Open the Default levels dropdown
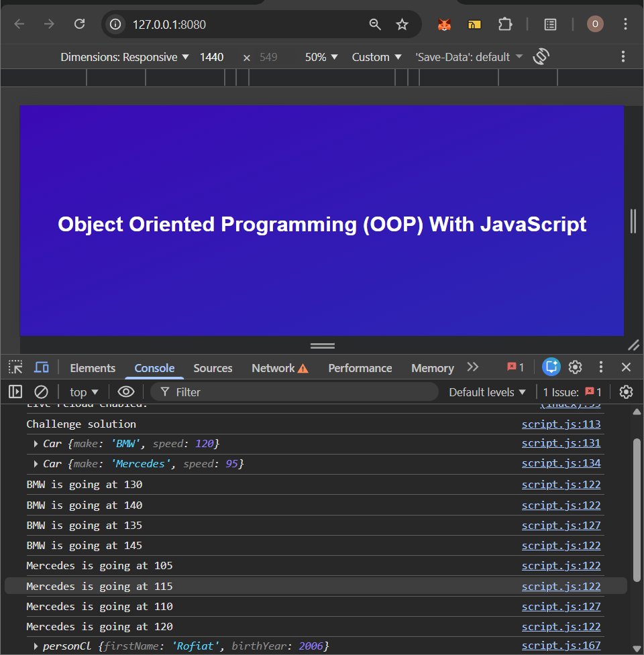Screen dimensions: 644x655 tap(486, 392)
